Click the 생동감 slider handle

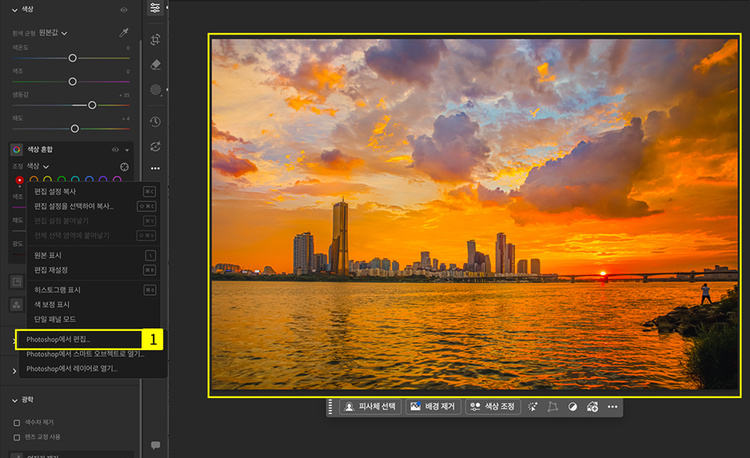92,105
